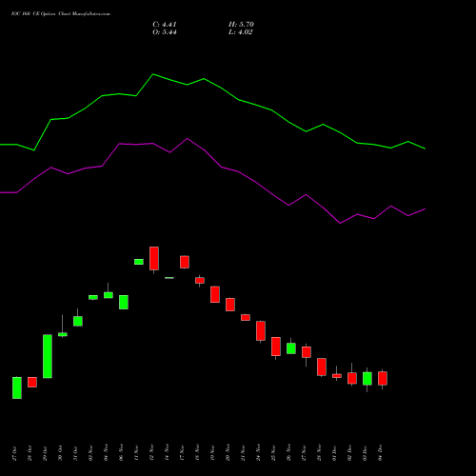This screenshot has height=476, width=476.
Task: Select the 31 Oct date label
Action: click(75, 453)
